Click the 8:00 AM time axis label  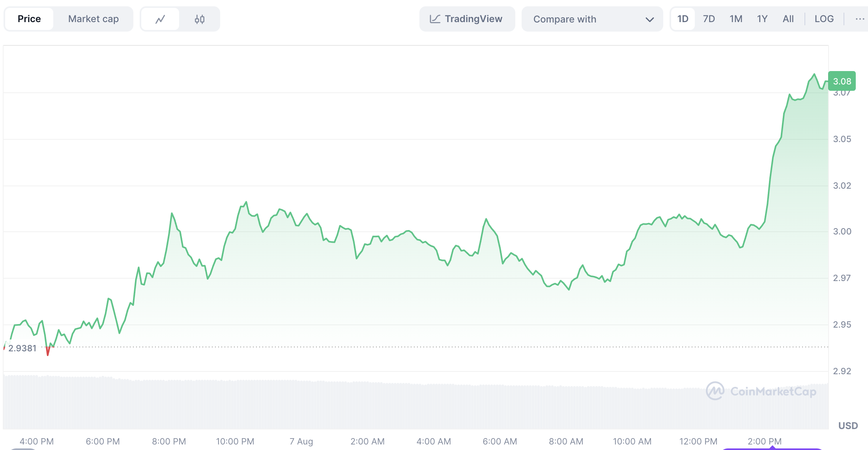point(566,441)
